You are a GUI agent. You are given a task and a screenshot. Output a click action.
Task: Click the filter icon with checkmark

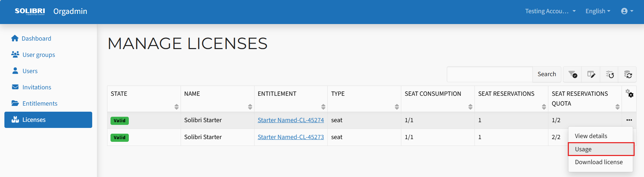coord(572,74)
